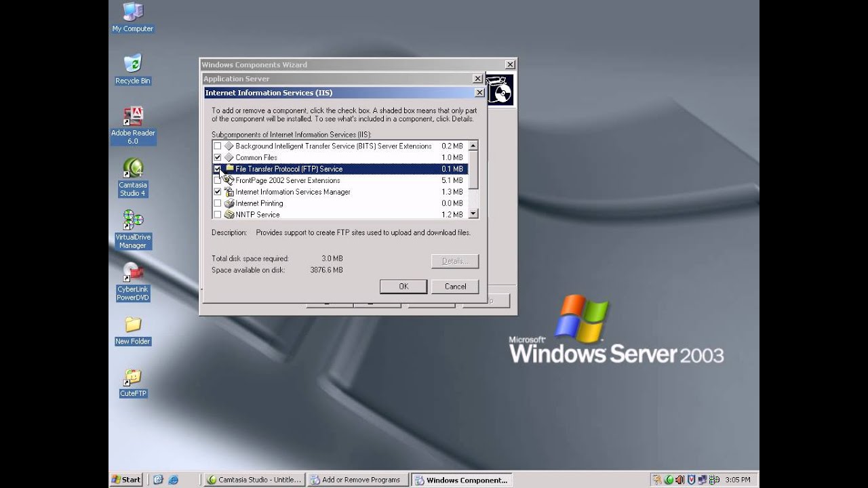Select the Common Files row text
Screen dimensions: 868x488
pos(256,157)
